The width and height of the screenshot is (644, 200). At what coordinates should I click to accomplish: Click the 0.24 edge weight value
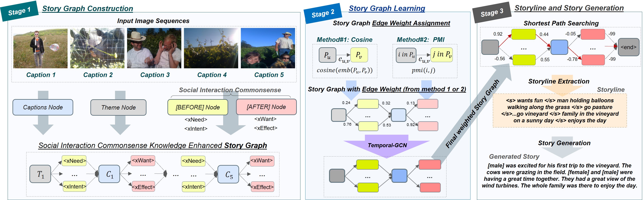pos(346,103)
